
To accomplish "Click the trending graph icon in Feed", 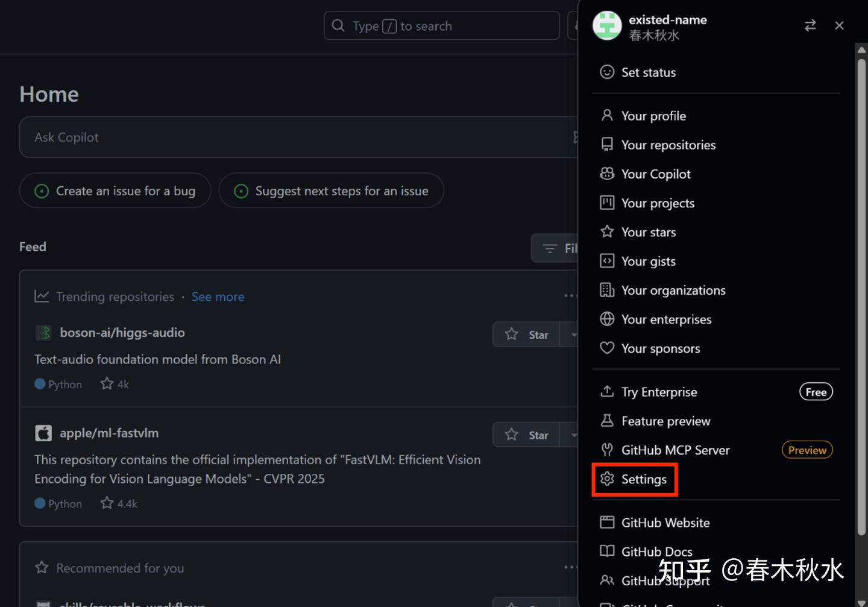I will 42,296.
